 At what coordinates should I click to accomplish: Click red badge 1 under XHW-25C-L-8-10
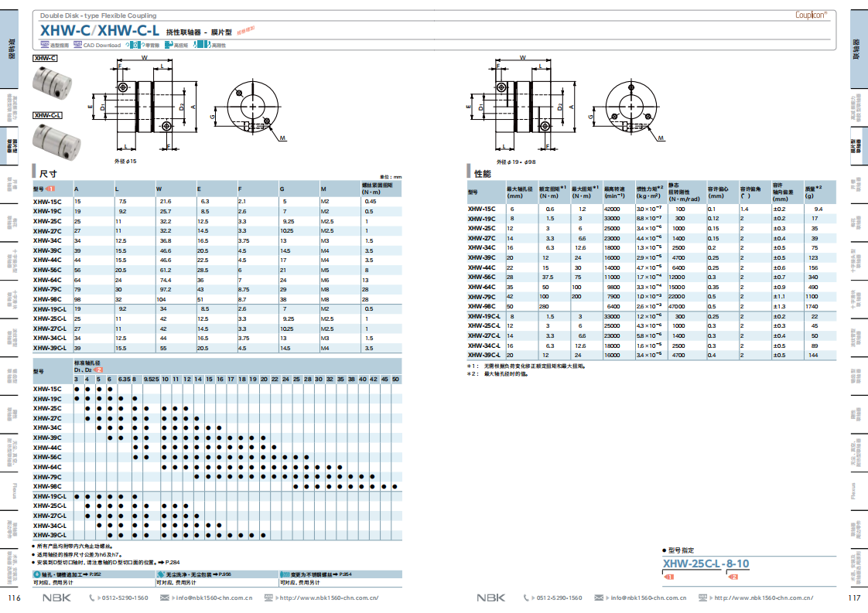tap(668, 577)
